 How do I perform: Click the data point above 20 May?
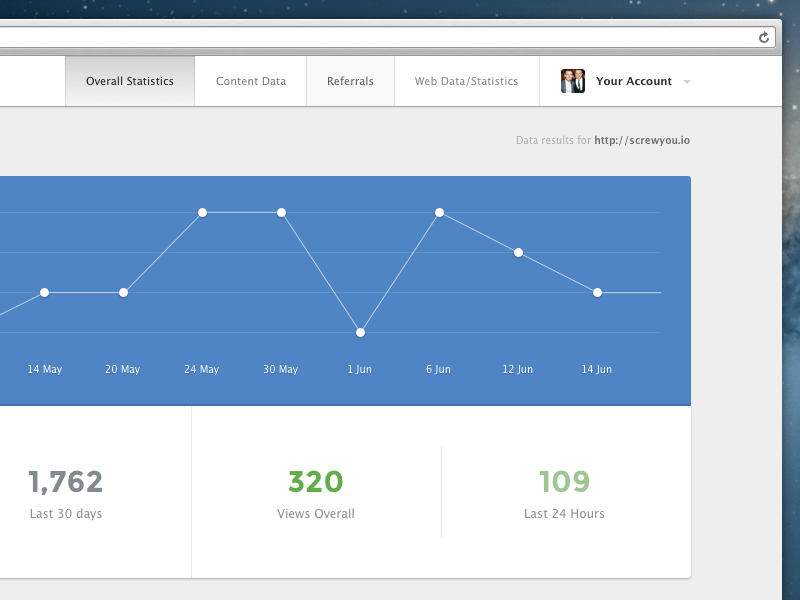[x=123, y=293]
